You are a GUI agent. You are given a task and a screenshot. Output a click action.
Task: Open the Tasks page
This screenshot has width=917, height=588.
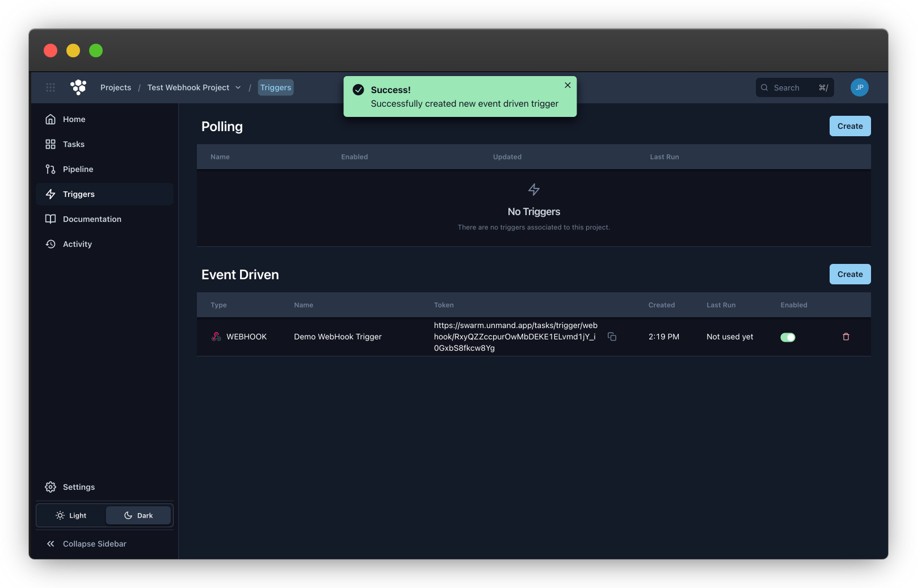(73, 144)
